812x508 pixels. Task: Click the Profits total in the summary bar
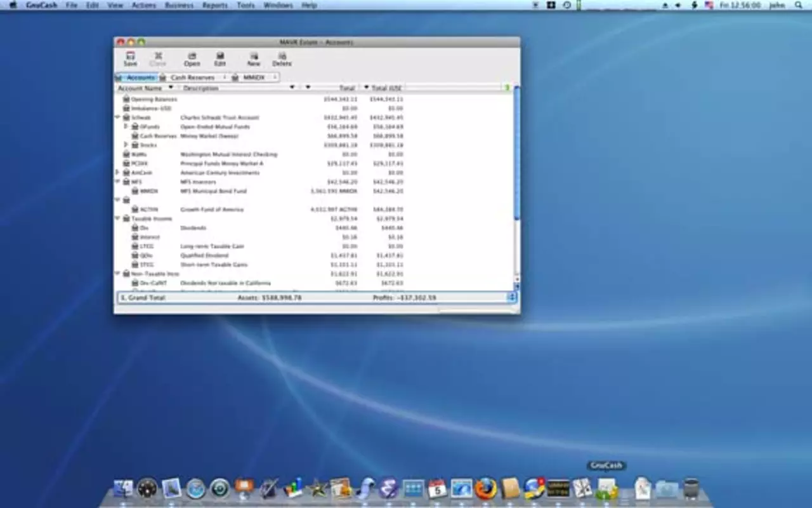tap(404, 297)
